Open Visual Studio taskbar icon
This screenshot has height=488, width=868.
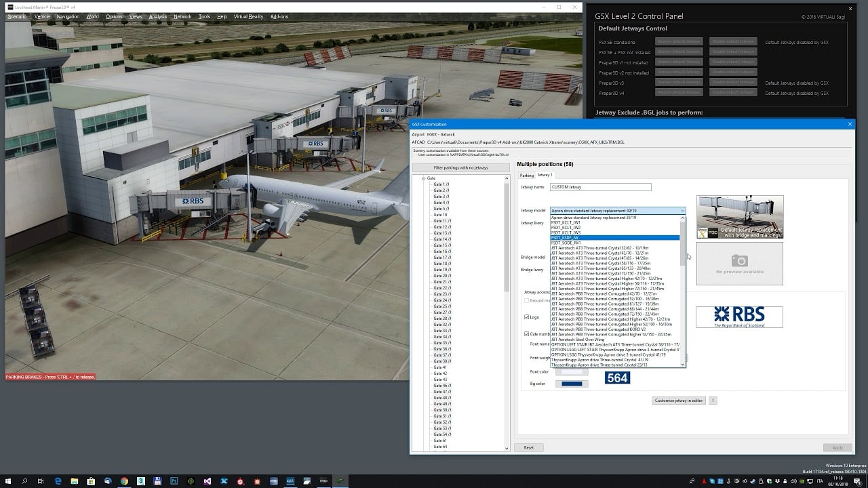(208, 481)
